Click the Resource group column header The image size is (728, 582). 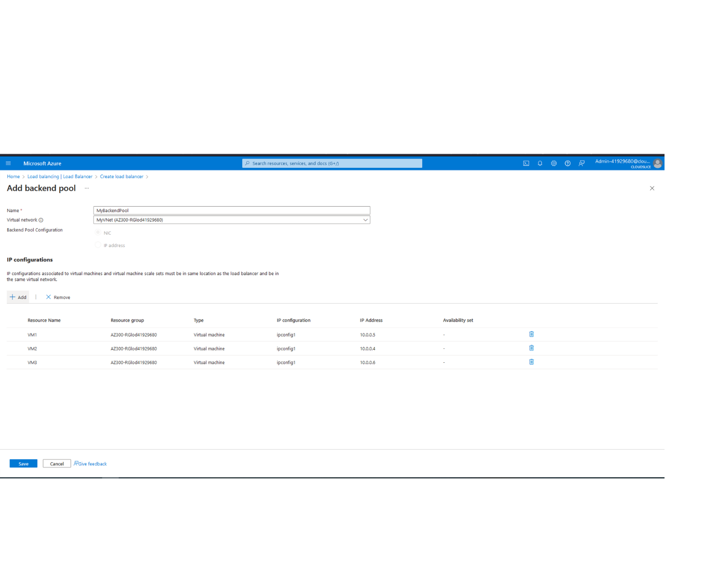pos(127,320)
